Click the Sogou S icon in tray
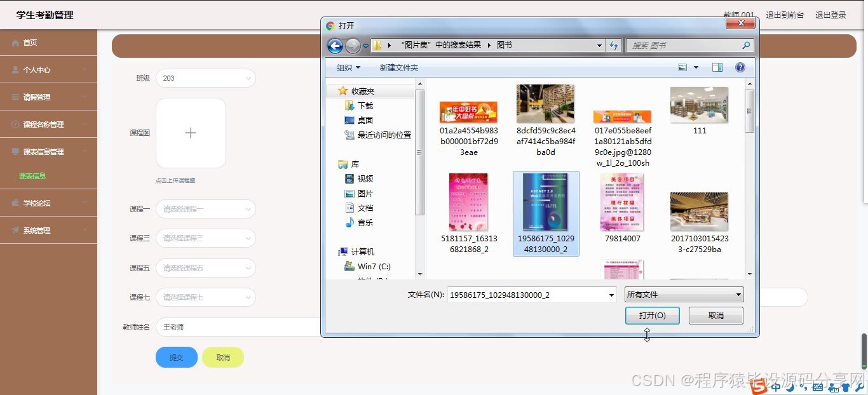The height and width of the screenshot is (395, 868). pos(759,385)
